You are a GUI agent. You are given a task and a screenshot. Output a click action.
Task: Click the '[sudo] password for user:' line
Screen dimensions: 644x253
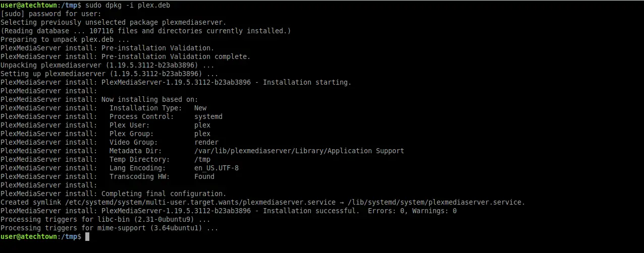(x=51, y=14)
